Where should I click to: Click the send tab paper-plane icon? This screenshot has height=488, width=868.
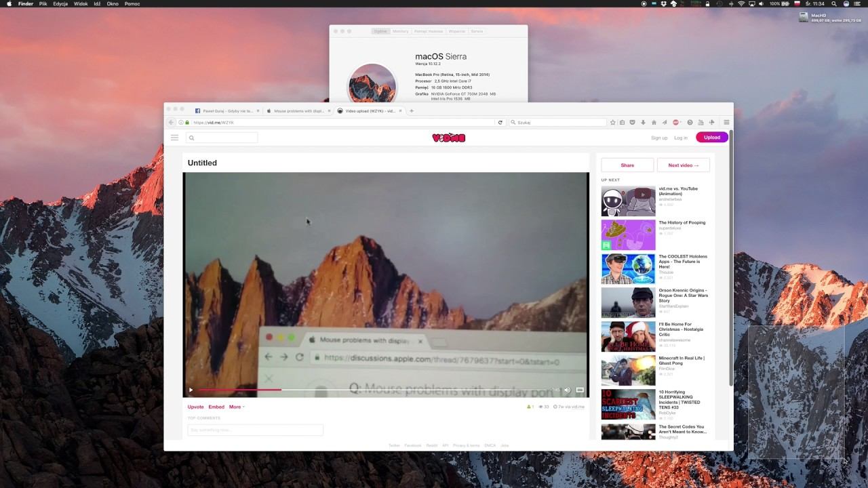pyautogui.click(x=664, y=123)
